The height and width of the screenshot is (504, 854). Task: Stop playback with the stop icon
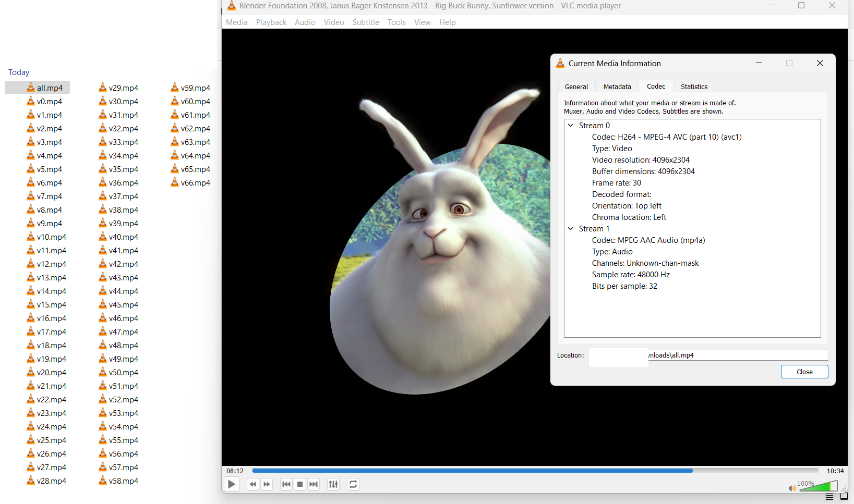[300, 484]
